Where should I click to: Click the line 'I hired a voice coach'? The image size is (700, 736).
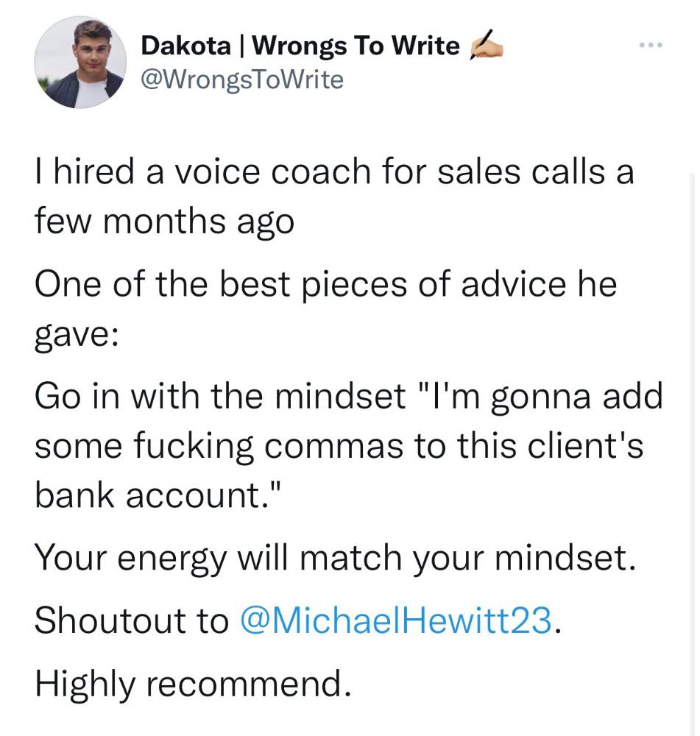(334, 171)
